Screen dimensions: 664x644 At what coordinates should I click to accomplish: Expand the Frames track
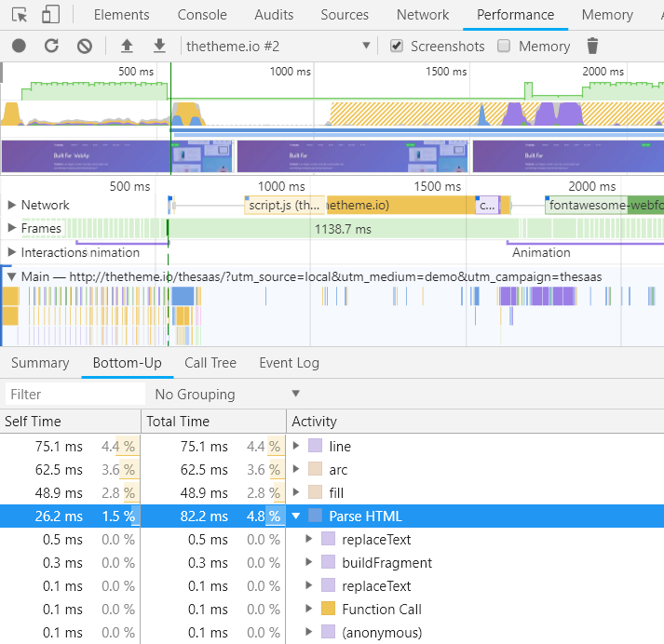tap(12, 228)
